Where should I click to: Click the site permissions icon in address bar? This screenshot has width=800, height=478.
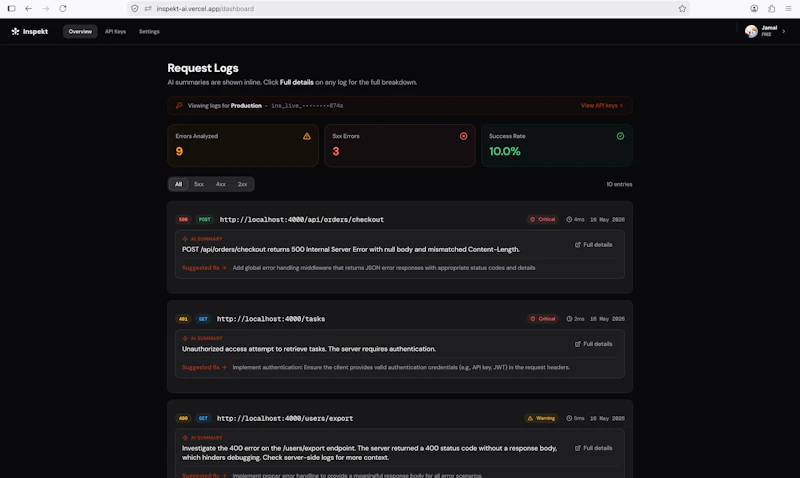click(148, 9)
